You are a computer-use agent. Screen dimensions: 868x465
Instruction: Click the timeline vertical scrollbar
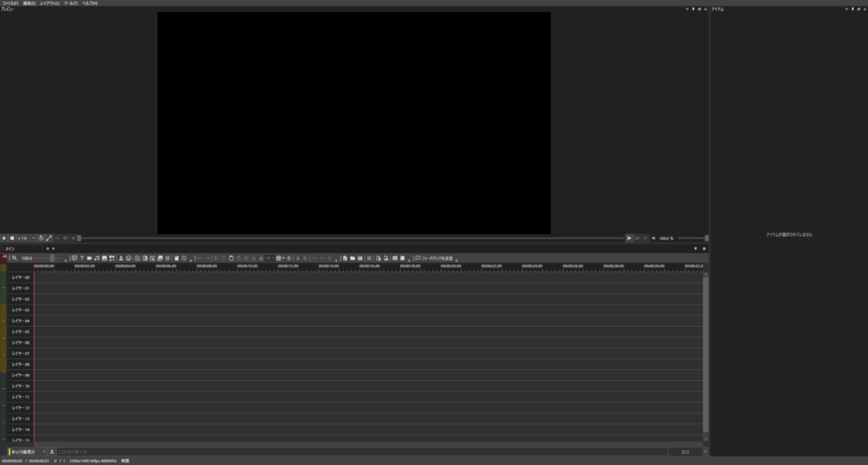coord(706,355)
